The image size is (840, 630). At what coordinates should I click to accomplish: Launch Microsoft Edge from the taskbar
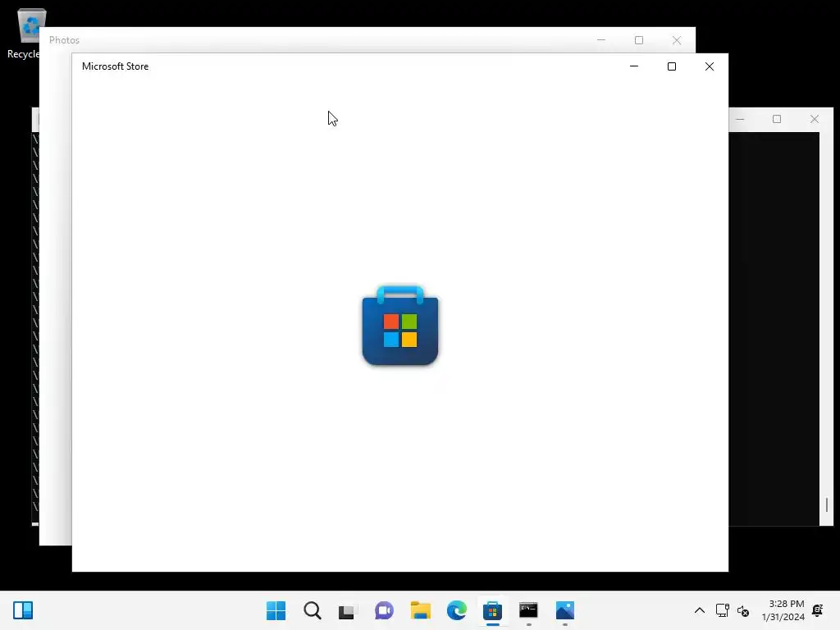pyautogui.click(x=456, y=610)
